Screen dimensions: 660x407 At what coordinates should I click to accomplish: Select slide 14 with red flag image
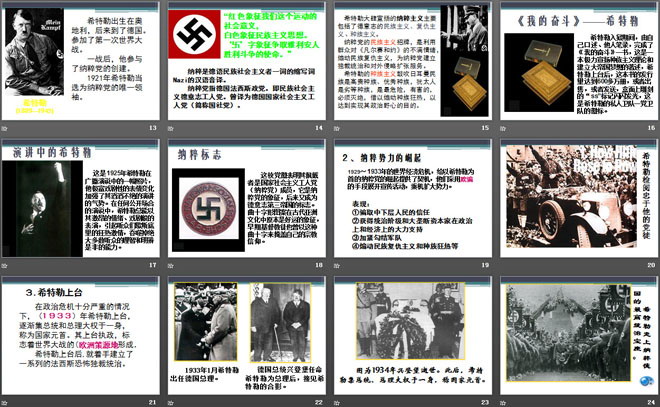click(x=246, y=63)
